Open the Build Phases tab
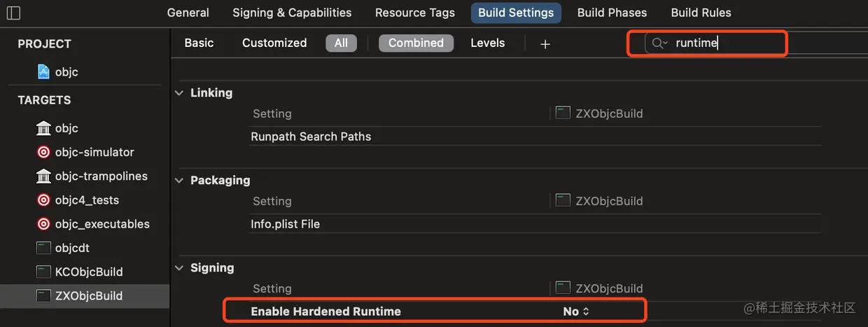The width and height of the screenshot is (868, 327). (x=612, y=13)
